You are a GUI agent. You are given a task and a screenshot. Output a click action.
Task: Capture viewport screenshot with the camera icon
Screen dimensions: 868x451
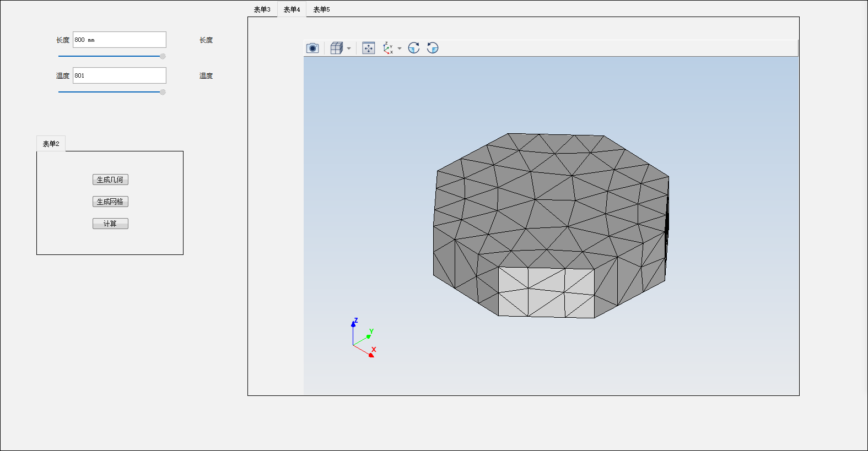(312, 48)
